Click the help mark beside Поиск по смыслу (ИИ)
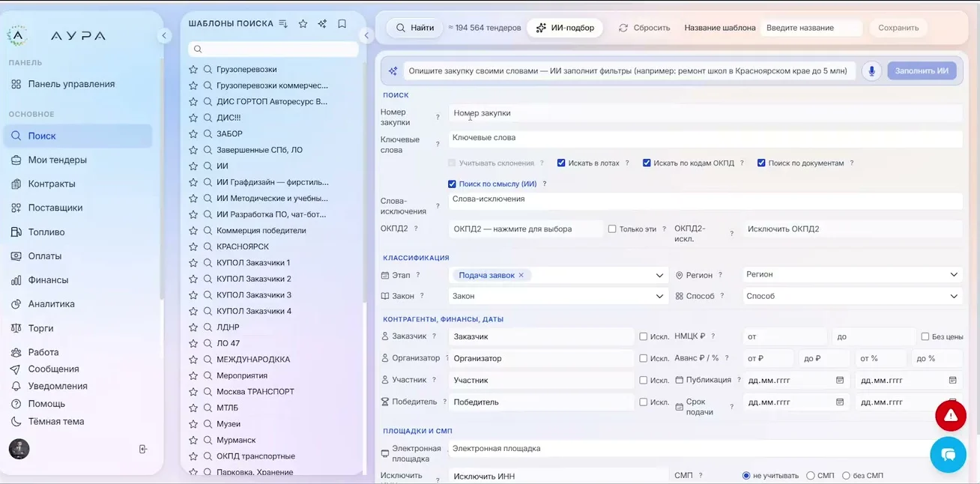The width and height of the screenshot is (980, 484). pyautogui.click(x=545, y=184)
